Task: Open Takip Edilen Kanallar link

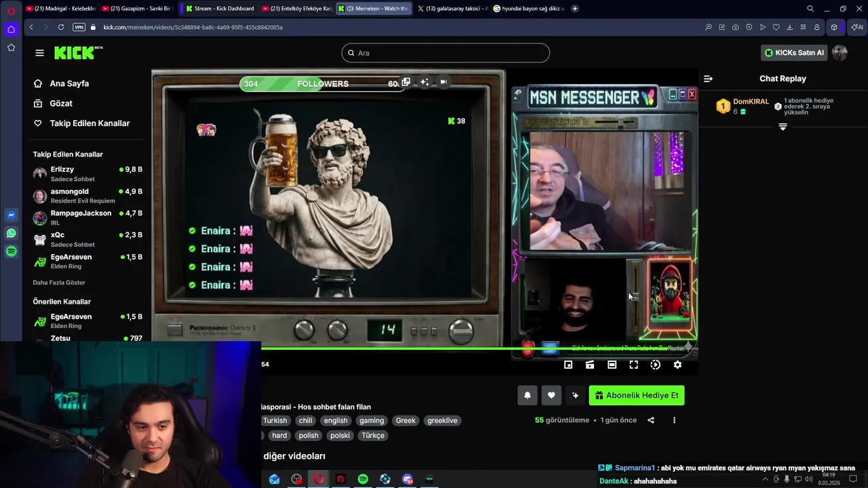Action: [90, 123]
